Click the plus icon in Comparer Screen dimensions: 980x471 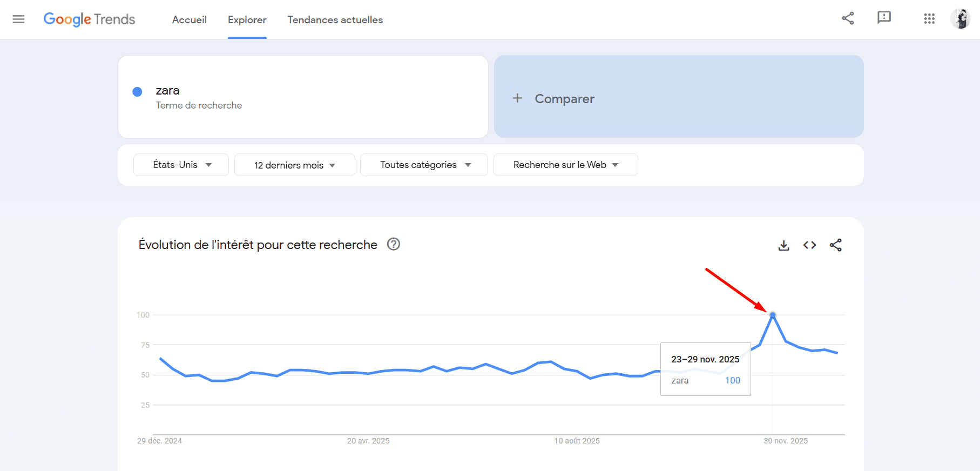tap(517, 98)
